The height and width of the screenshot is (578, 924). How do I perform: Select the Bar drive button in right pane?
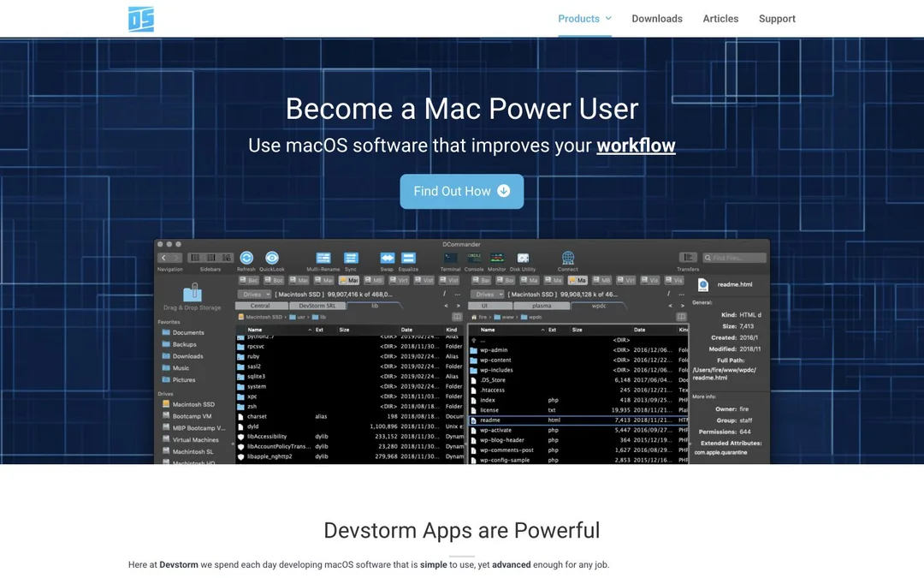(482, 280)
